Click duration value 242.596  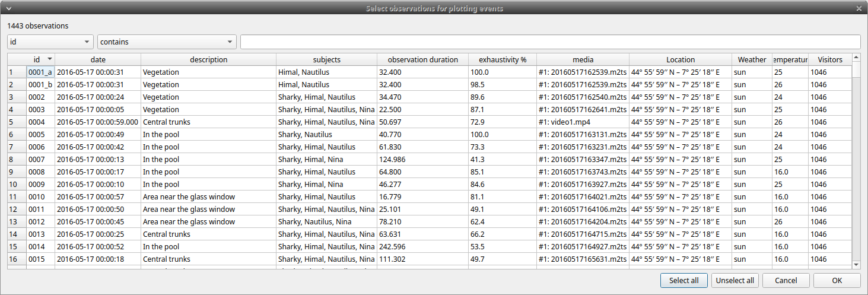click(422, 246)
